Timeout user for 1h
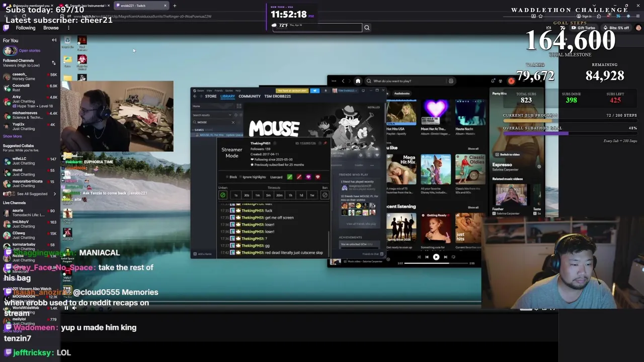The height and width of the screenshot is (362, 644). click(290, 195)
